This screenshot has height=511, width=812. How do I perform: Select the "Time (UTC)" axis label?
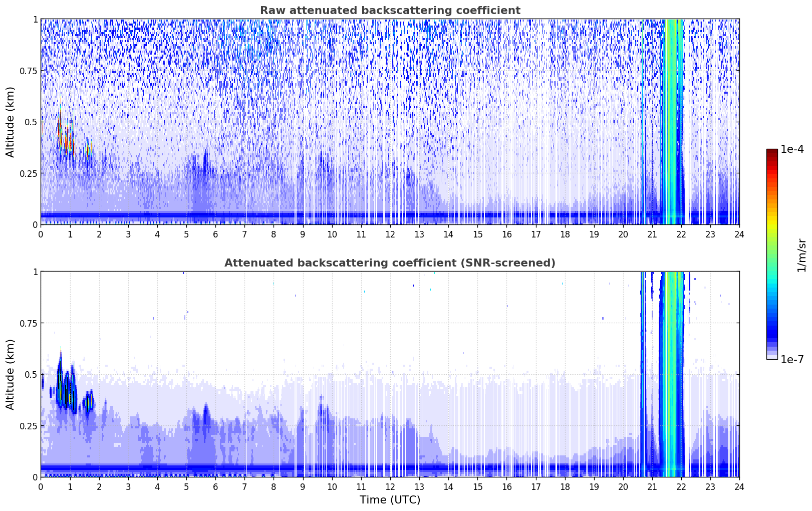(x=390, y=500)
